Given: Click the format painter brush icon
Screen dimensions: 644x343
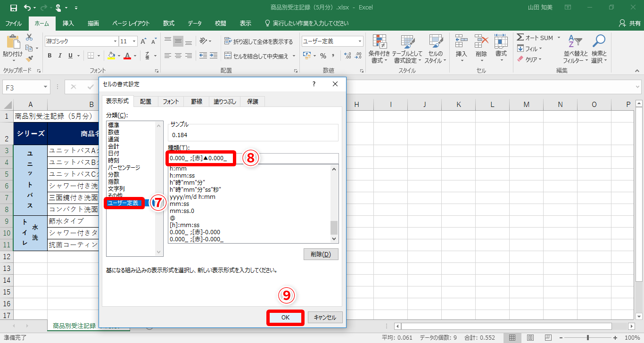Looking at the screenshot, I should pyautogui.click(x=30, y=59).
